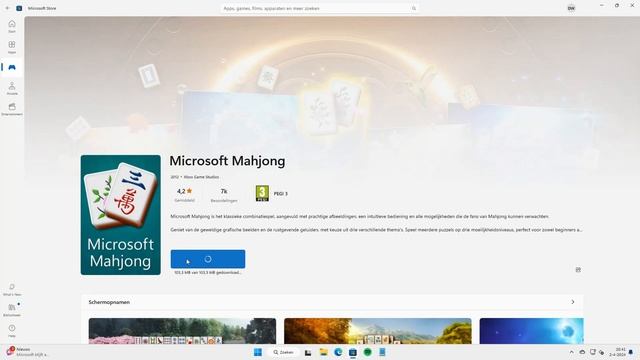Click OneDrive cloud tray icon
The image size is (640, 360).
pos(582,352)
